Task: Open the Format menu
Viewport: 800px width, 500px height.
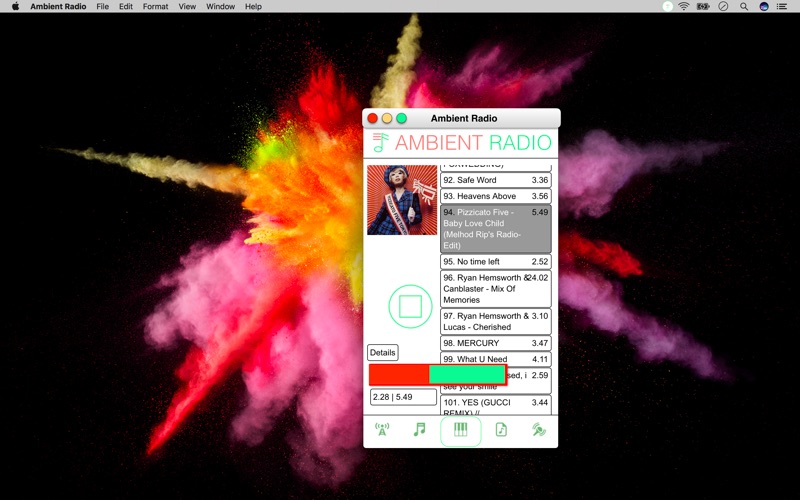Action: point(155,6)
